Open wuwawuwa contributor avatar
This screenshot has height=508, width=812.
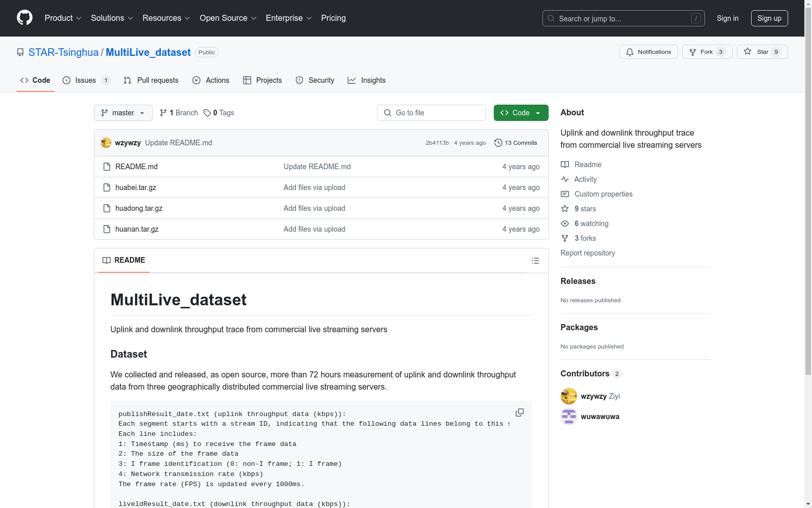click(569, 417)
